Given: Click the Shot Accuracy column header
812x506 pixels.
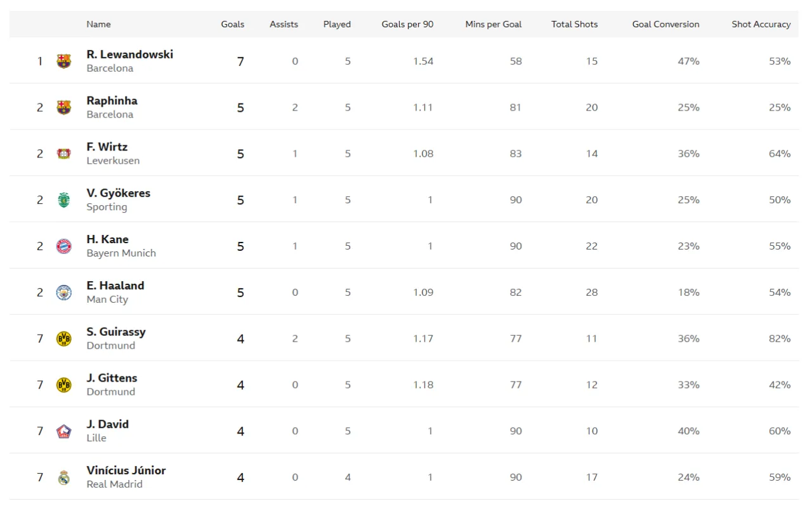Looking at the screenshot, I should click(761, 24).
